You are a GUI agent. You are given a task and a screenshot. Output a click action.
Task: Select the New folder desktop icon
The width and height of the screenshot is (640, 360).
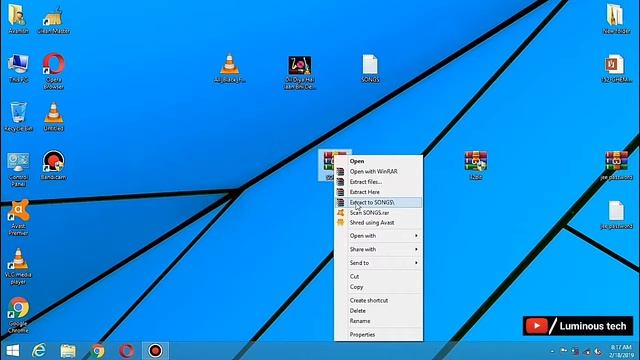click(x=616, y=19)
